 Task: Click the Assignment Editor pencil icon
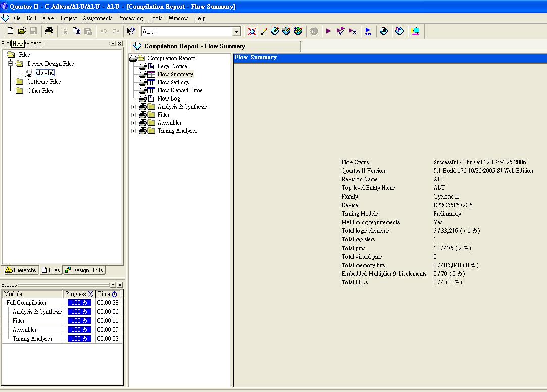tap(263, 31)
